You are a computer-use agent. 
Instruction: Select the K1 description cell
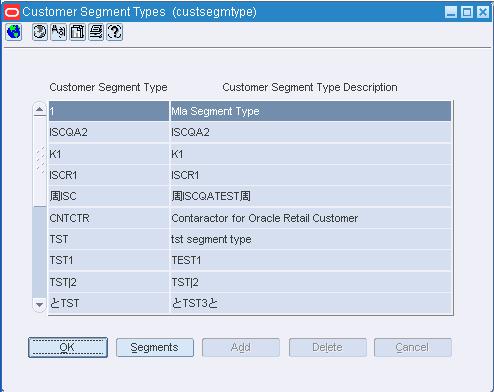point(311,154)
